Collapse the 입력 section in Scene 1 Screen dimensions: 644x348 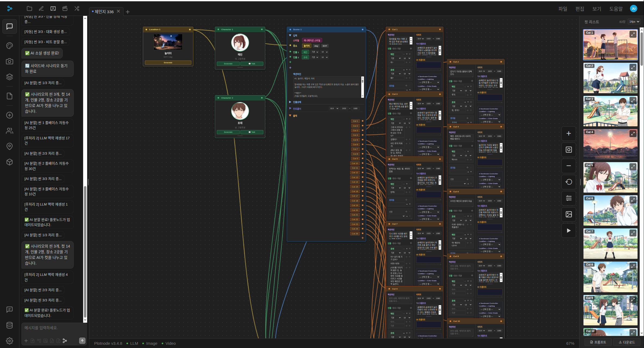pos(290,36)
